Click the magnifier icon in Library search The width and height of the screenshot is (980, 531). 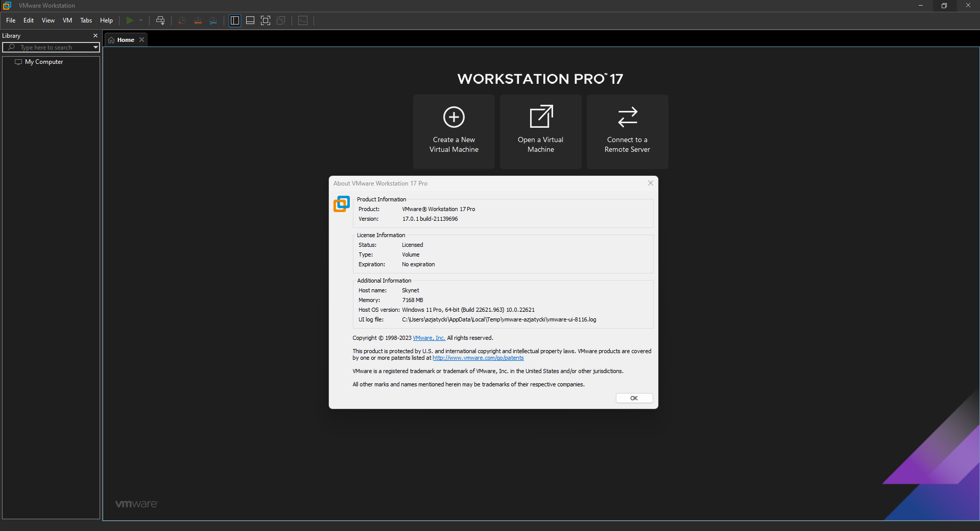pos(11,47)
